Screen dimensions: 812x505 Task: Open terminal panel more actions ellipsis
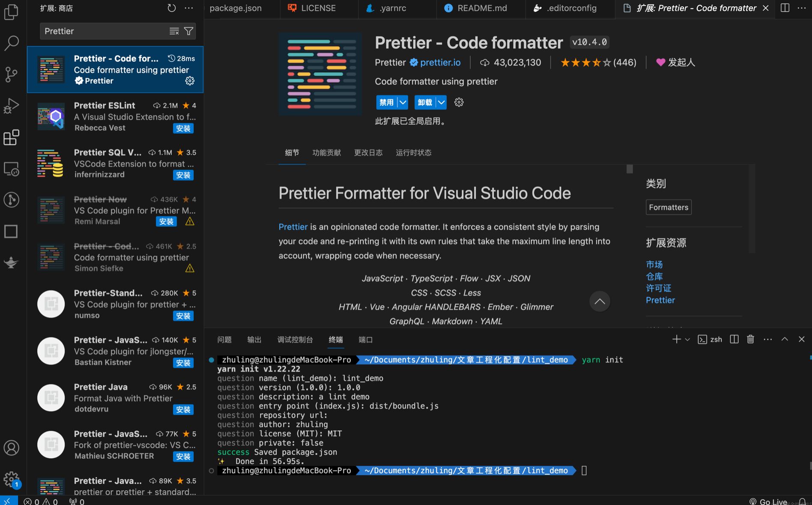767,340
